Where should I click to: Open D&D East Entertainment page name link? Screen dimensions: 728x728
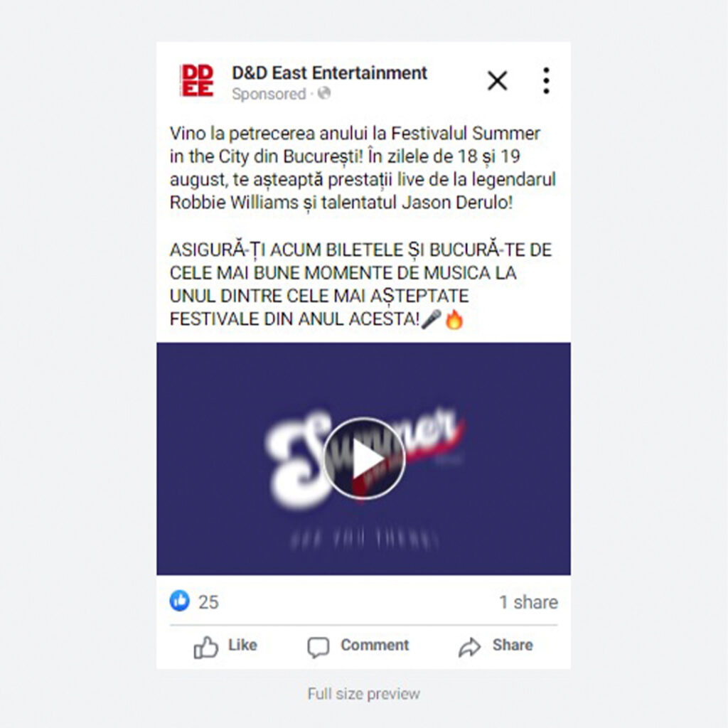[x=329, y=73]
